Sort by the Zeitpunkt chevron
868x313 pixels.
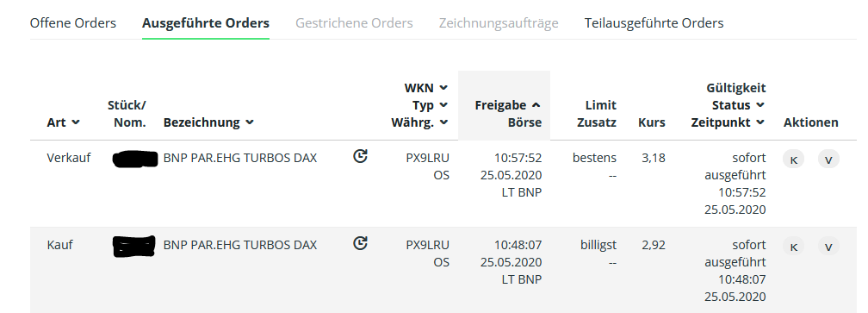tap(760, 122)
